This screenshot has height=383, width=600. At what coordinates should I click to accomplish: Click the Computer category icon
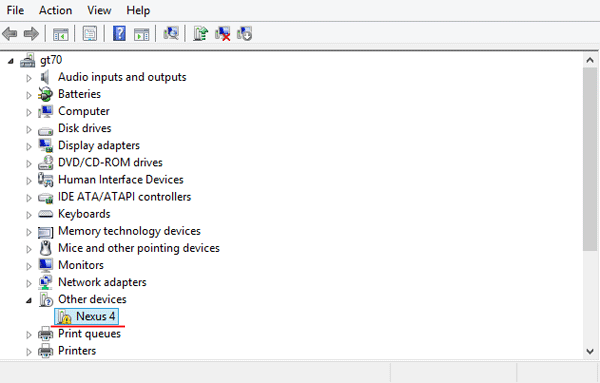(x=46, y=111)
